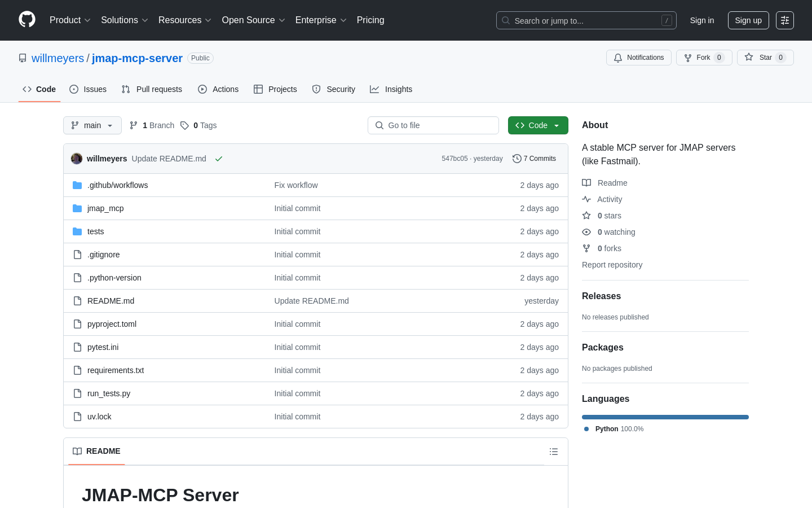Click the file icon beside README.md
The width and height of the screenshot is (812, 508).
tap(77, 301)
